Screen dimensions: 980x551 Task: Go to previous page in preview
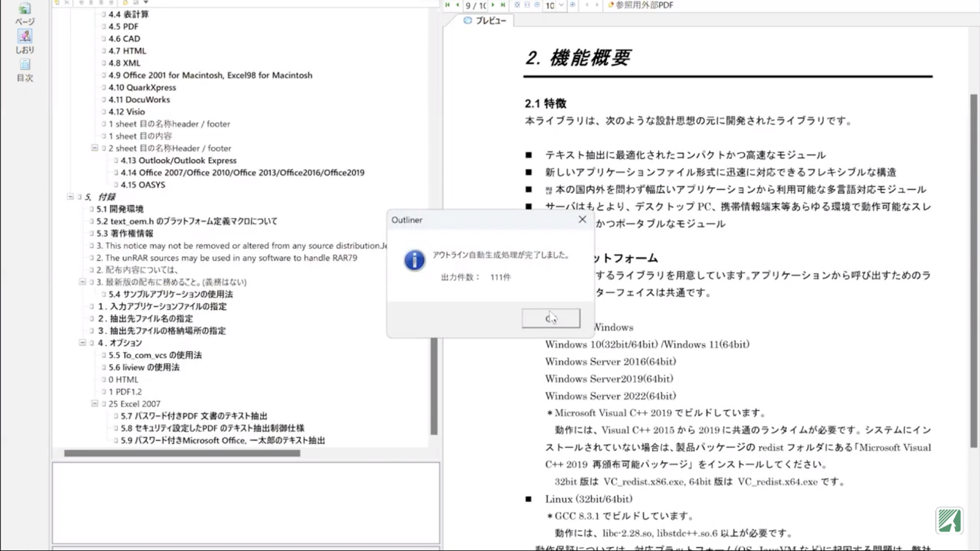(x=457, y=5)
